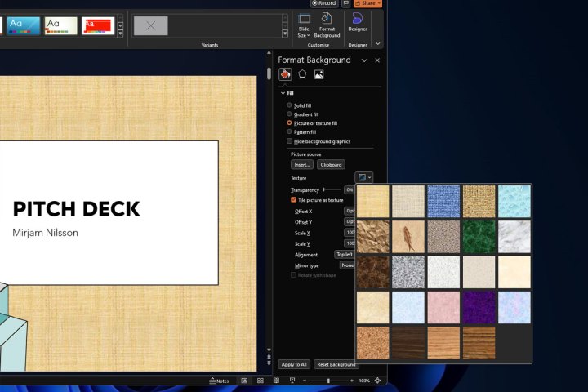Click the Apply to All button
Screen dimensions: 588x392
pyautogui.click(x=294, y=364)
